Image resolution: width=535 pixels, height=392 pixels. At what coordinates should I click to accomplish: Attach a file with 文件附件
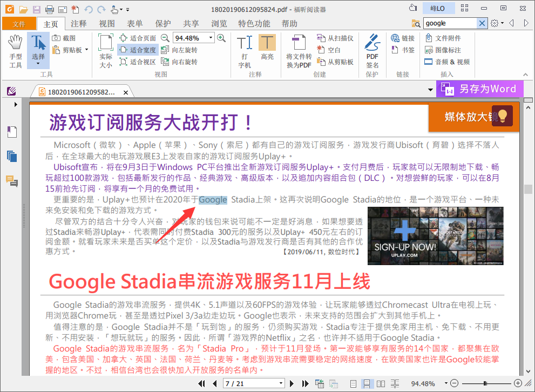443,38
